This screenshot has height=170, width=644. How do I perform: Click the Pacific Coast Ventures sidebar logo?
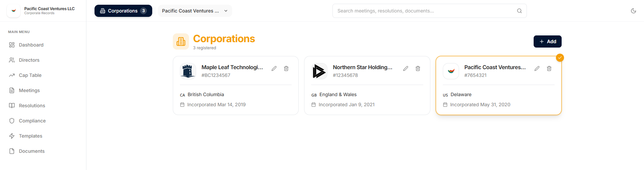[14, 11]
